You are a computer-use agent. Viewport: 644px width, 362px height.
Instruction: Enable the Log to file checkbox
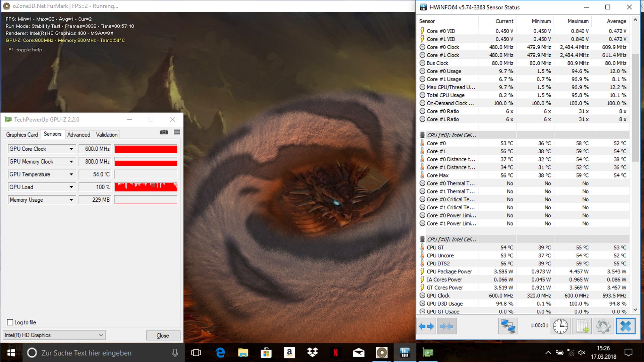(x=10, y=322)
